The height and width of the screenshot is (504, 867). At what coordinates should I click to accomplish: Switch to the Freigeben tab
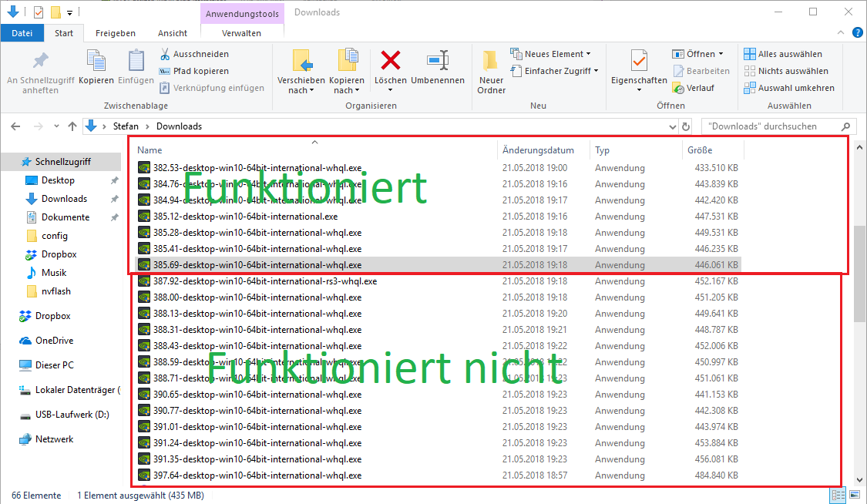115,33
